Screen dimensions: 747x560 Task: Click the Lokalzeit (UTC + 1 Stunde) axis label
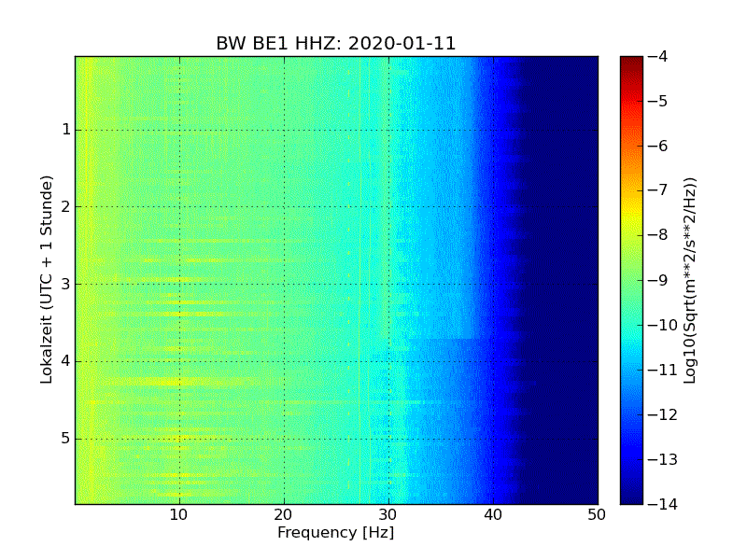coord(46,280)
